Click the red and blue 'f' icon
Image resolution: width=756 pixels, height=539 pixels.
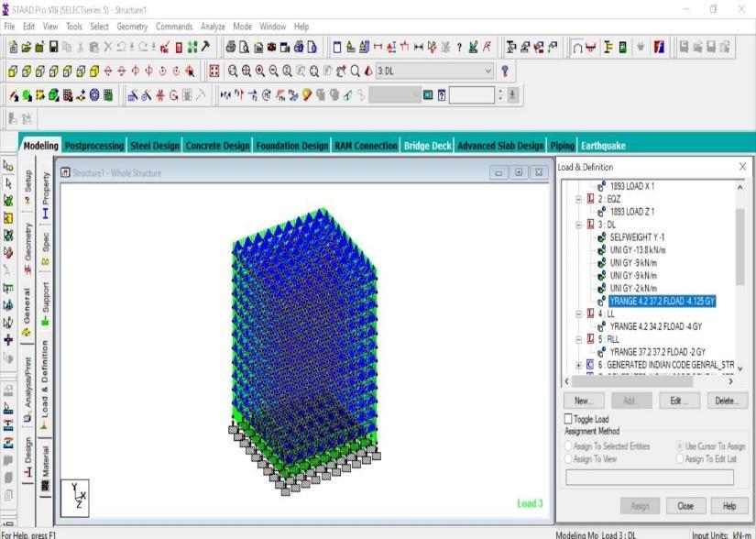click(x=659, y=47)
